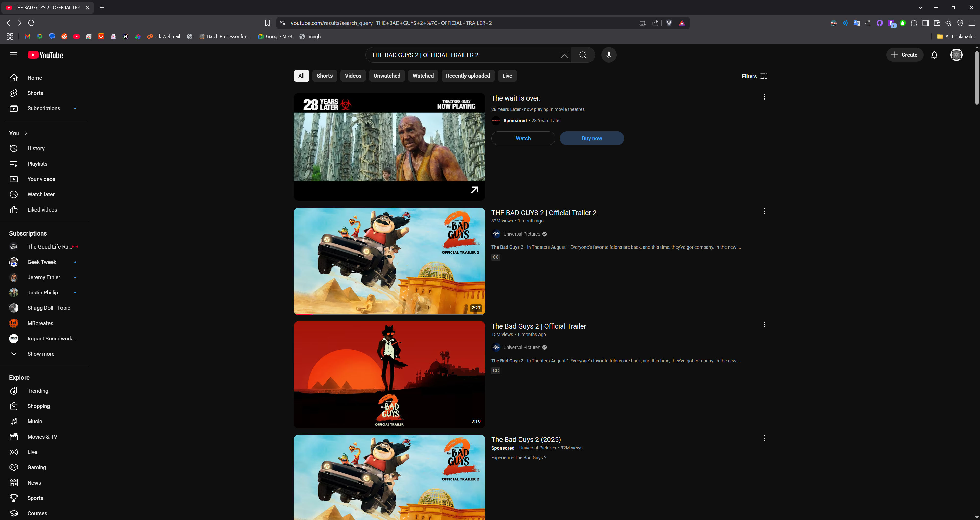Viewport: 980px width, 520px height.
Task: Toggle the Recently uploaded chip
Action: pos(468,76)
